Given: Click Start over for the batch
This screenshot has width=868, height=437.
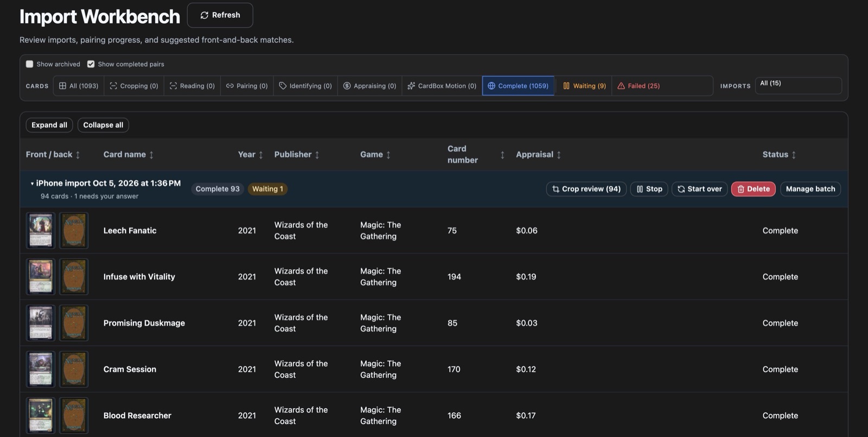Looking at the screenshot, I should (700, 189).
